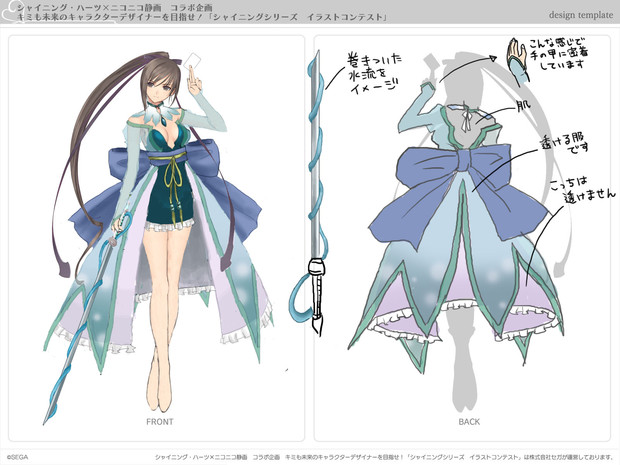Click the handwritten note "透ける服です"
Screen dimensions: 620x465
565,143
